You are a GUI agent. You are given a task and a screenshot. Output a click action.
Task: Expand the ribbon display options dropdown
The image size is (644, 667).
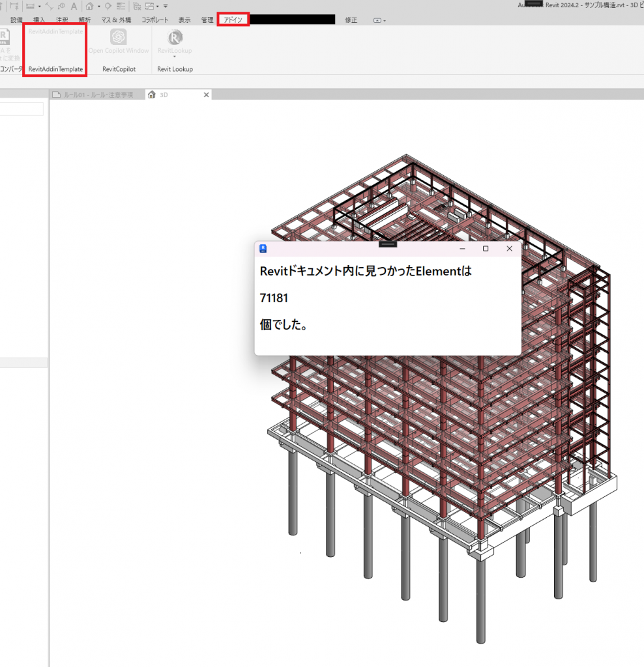379,20
